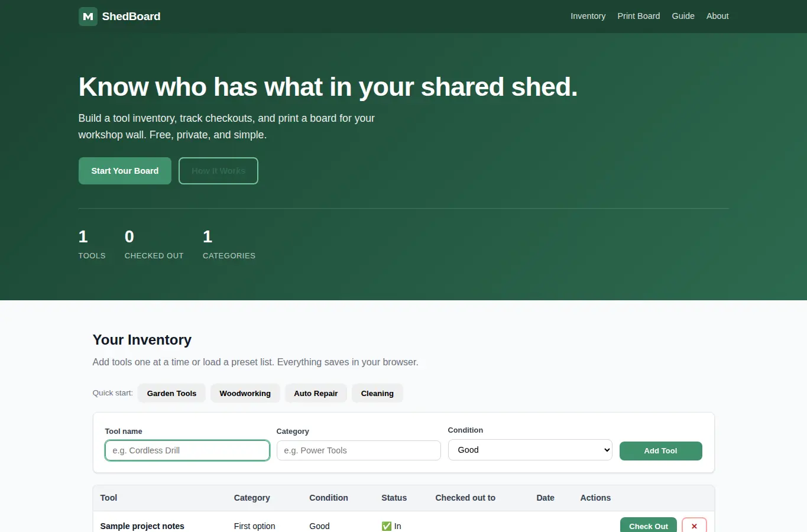The width and height of the screenshot is (807, 532).
Task: Click the red X delete button for Sample project notes
Action: [x=694, y=525]
